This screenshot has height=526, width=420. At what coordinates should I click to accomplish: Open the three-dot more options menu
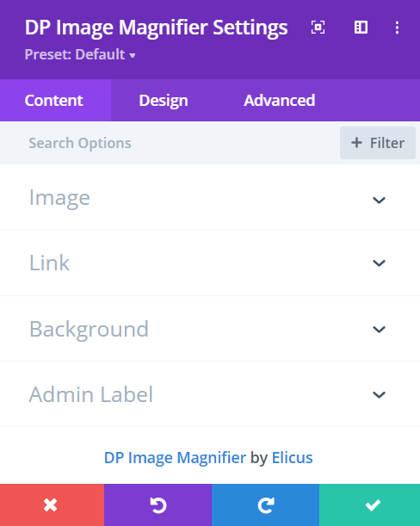(397, 28)
